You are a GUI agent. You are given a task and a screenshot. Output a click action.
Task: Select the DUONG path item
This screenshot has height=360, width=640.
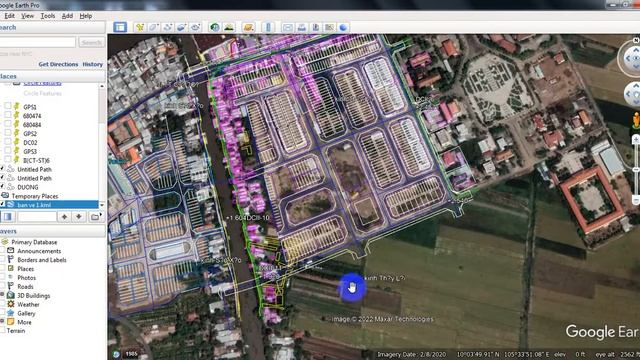click(x=28, y=187)
